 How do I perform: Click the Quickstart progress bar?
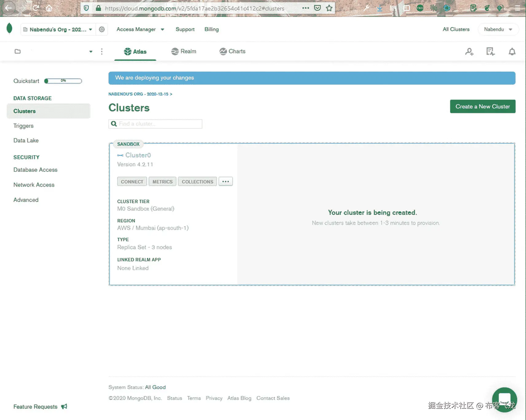[x=63, y=81]
